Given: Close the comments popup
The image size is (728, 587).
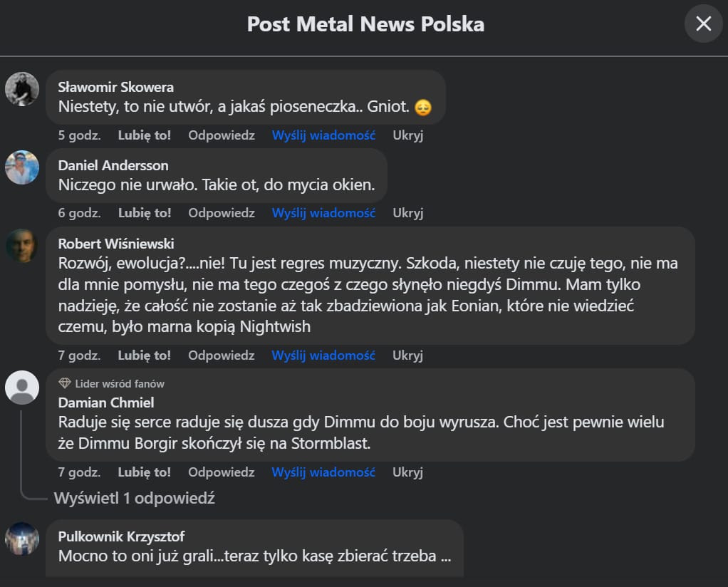Looking at the screenshot, I should coord(703,24).
